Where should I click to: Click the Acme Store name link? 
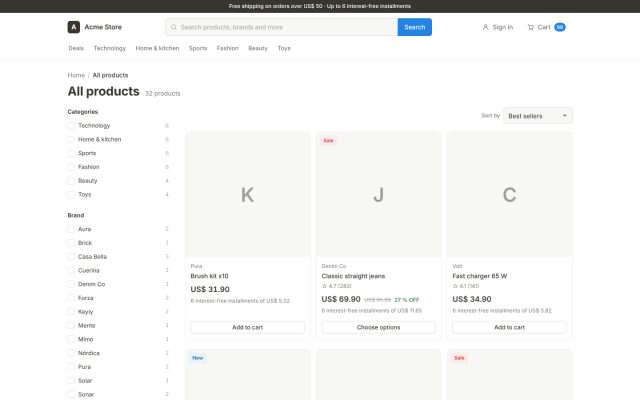[x=103, y=27]
